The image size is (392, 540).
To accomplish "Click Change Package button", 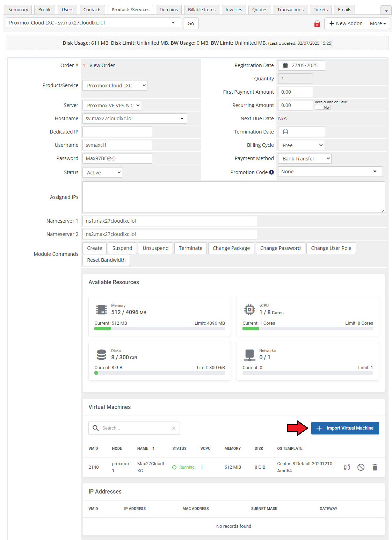I will point(231,248).
